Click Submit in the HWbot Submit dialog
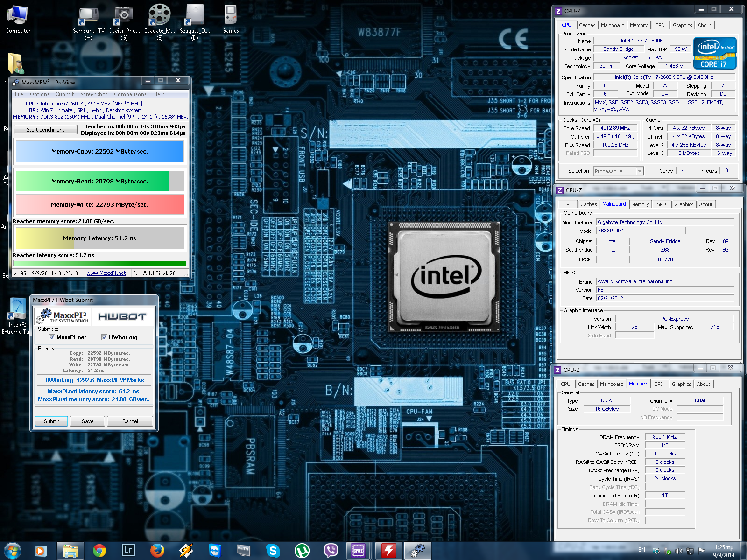 pos(51,421)
